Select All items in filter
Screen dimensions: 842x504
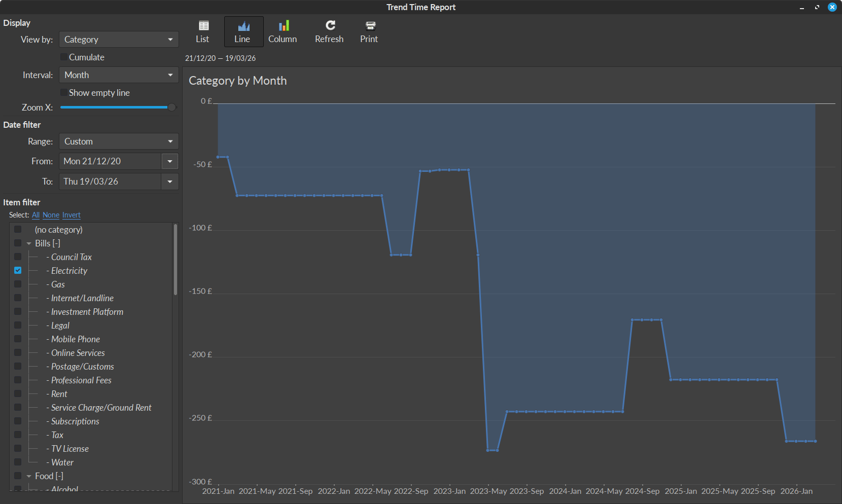click(x=36, y=215)
